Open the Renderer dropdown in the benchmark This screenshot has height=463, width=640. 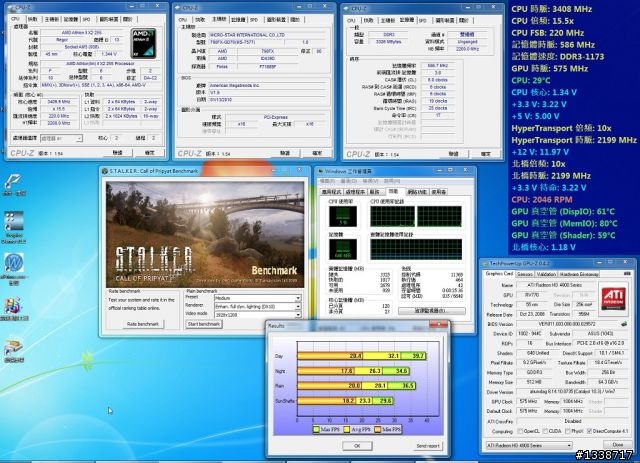point(258,306)
